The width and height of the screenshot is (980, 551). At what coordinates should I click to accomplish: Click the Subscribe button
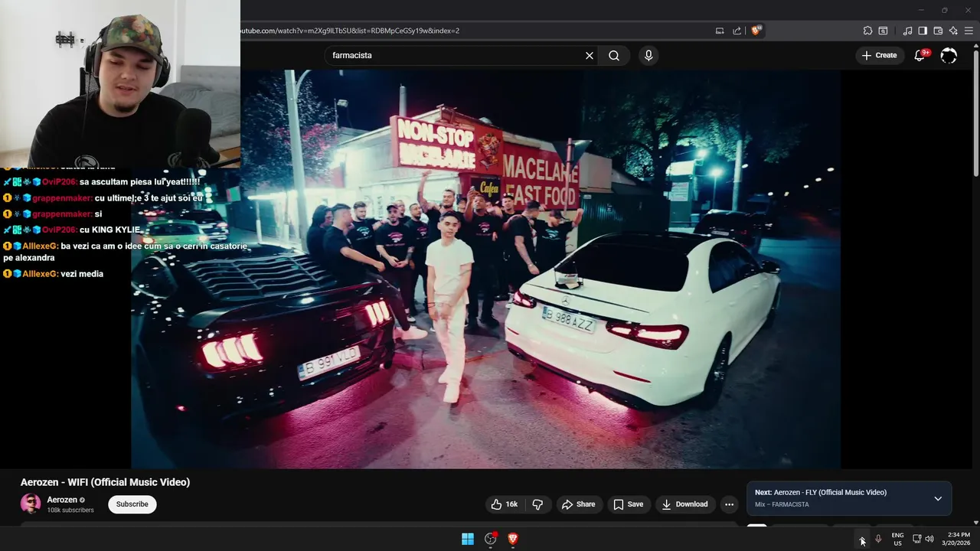pyautogui.click(x=132, y=504)
